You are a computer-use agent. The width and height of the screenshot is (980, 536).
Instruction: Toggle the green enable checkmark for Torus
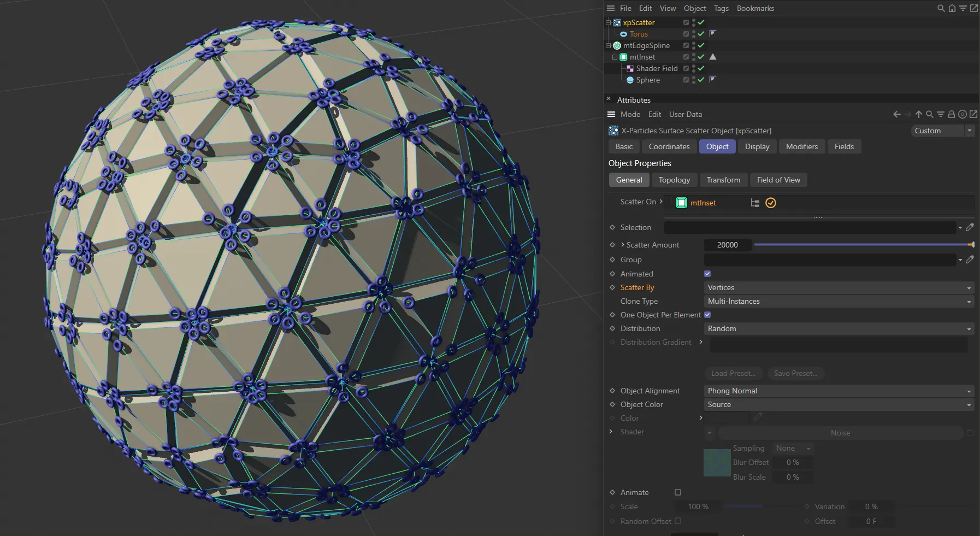pos(701,34)
